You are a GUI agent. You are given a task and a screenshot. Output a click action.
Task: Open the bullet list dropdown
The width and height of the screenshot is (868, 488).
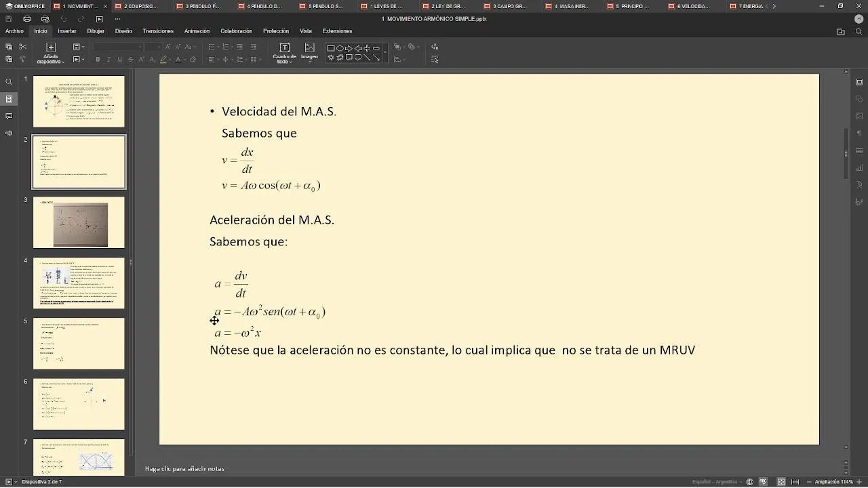213,47
